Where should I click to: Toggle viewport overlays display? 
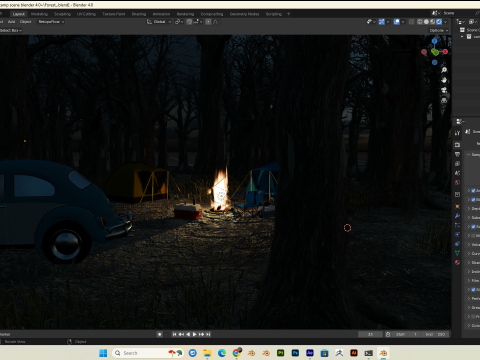pyautogui.click(x=397, y=22)
